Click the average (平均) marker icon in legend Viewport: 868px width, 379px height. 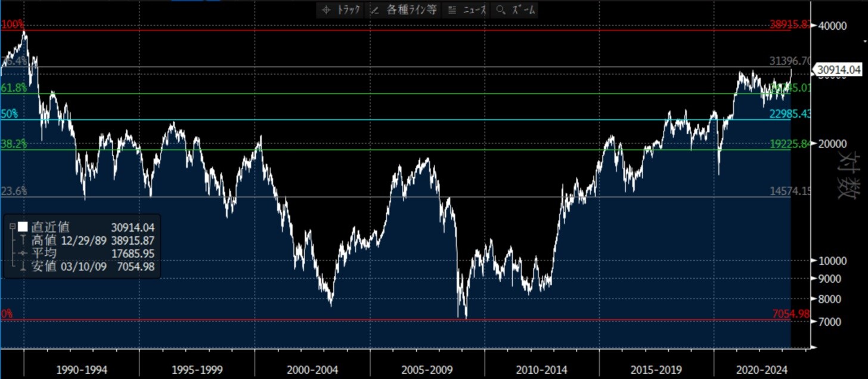[22, 254]
